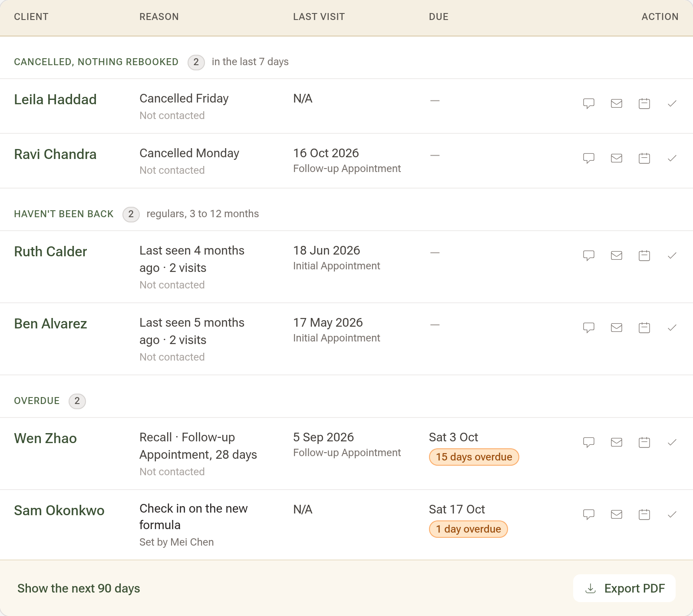Open Ravi Chandra's client profile
693x616 pixels.
pyautogui.click(x=55, y=154)
